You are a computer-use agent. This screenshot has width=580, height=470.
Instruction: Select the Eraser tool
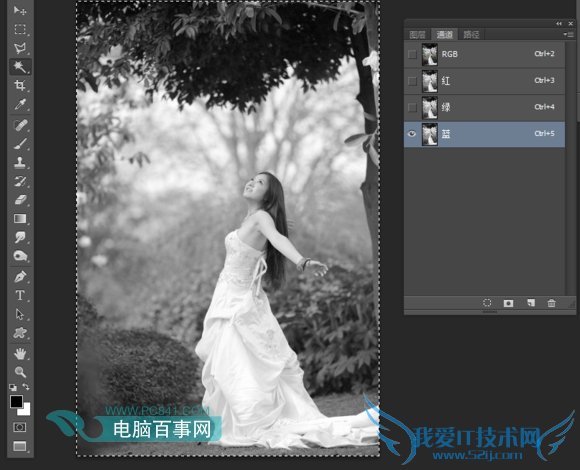[20, 200]
